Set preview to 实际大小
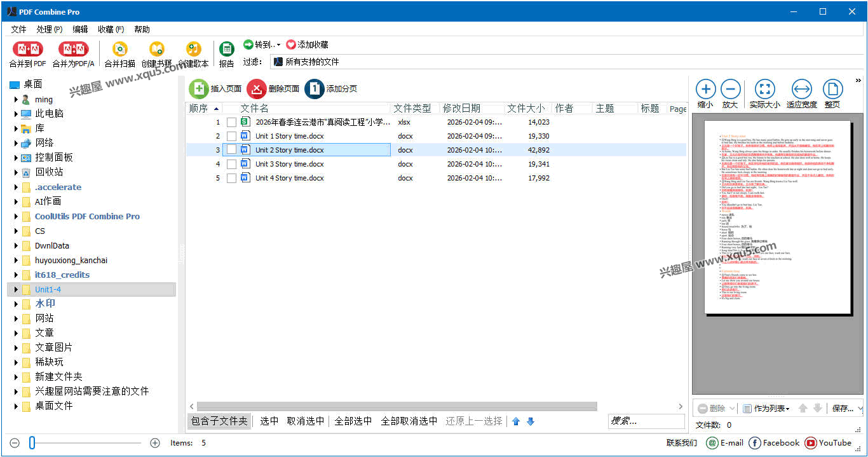The height and width of the screenshot is (457, 868). pos(764,89)
